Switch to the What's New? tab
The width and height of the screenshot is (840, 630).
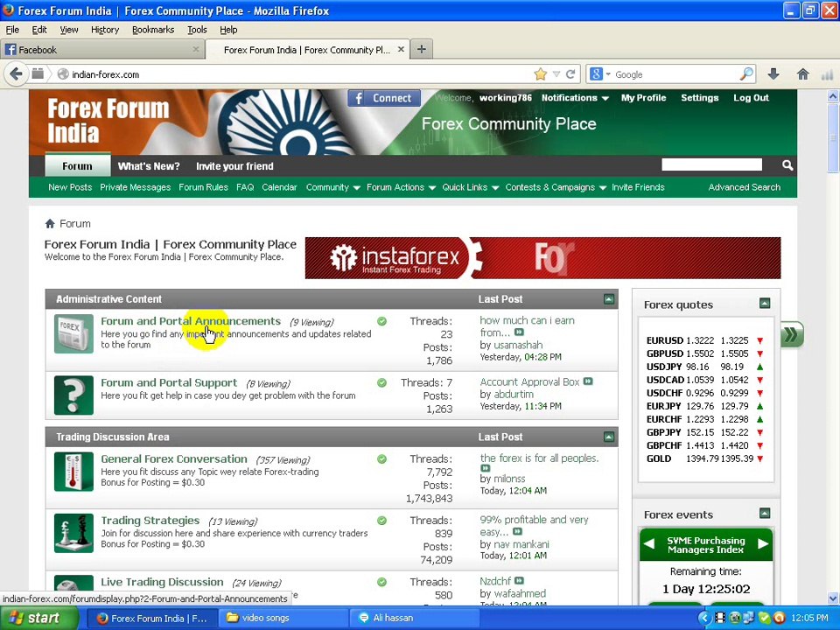[149, 166]
